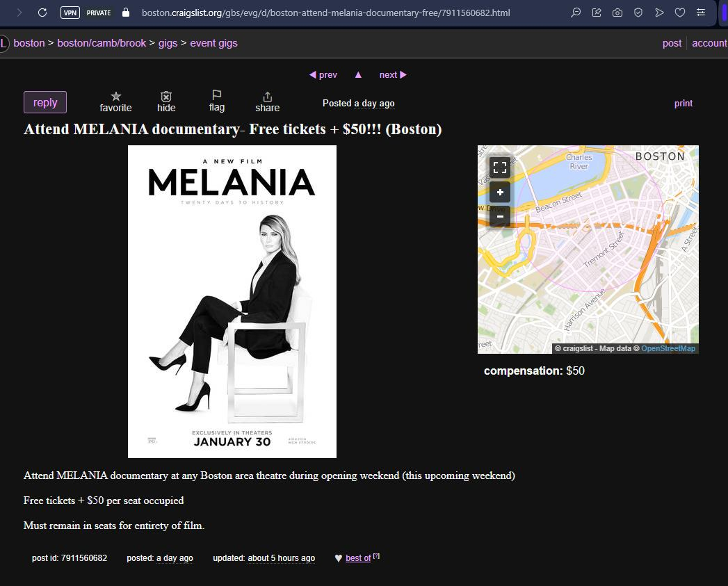The width and height of the screenshot is (728, 586).
Task: Click the favorite star icon
Action: coord(115,97)
